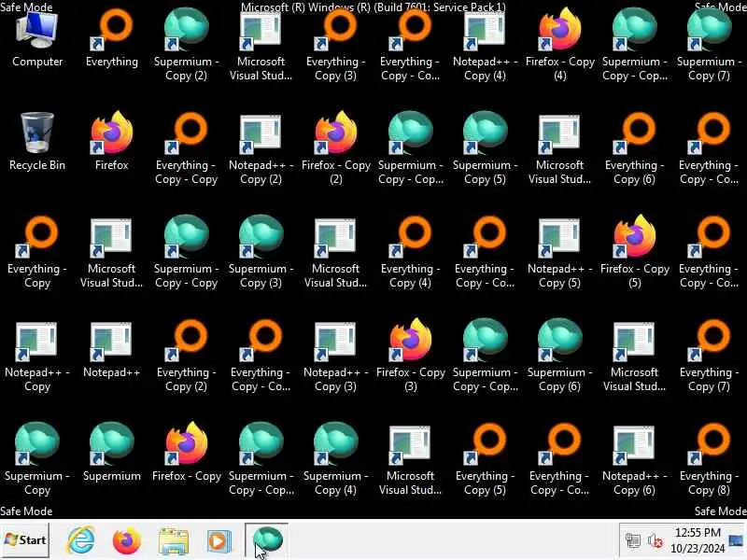The width and height of the screenshot is (747, 560).
Task: Select the Supermium - Copy - Copy shortcut
Action: pyautogui.click(x=186, y=252)
